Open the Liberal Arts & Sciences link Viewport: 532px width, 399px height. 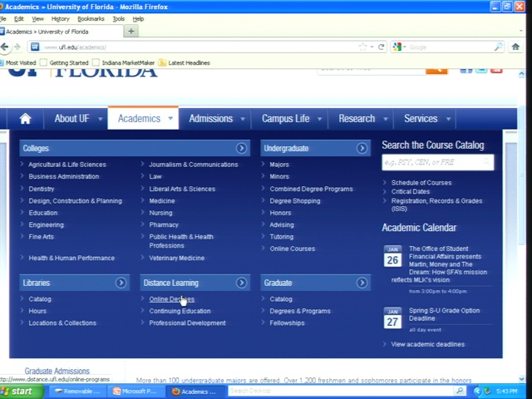pyautogui.click(x=182, y=189)
